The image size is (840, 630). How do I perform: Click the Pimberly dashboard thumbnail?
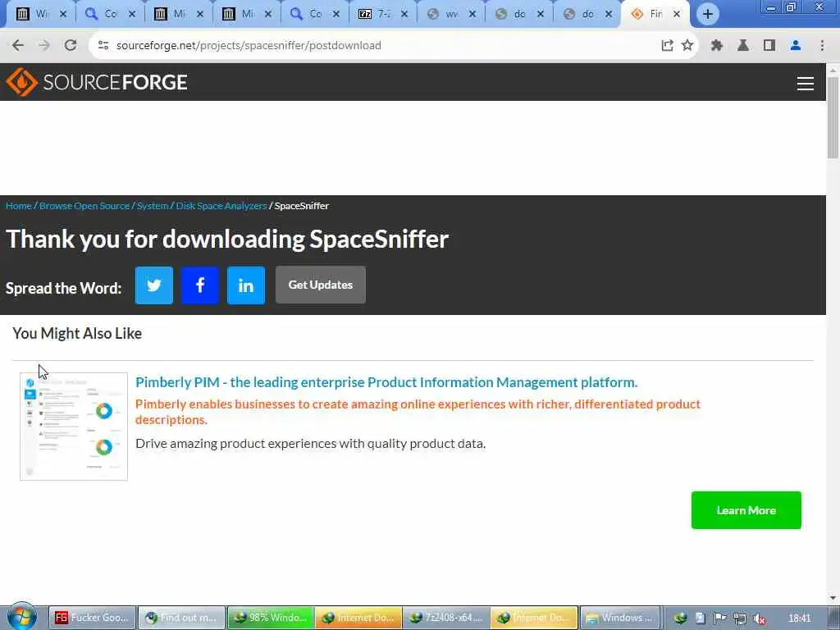(74, 427)
